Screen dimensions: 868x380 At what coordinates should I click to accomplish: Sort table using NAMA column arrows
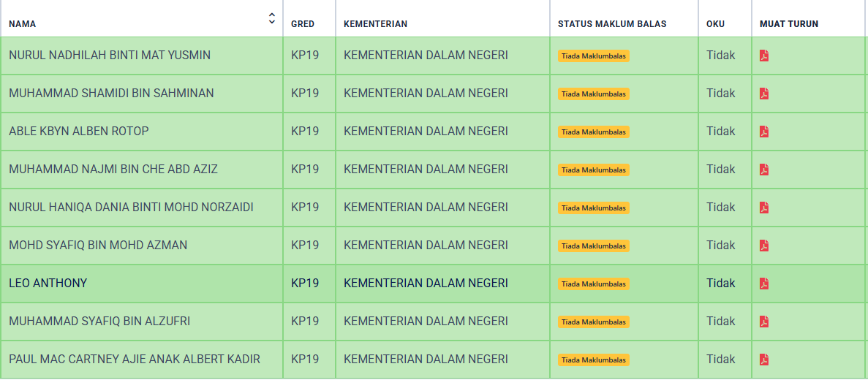(271, 18)
